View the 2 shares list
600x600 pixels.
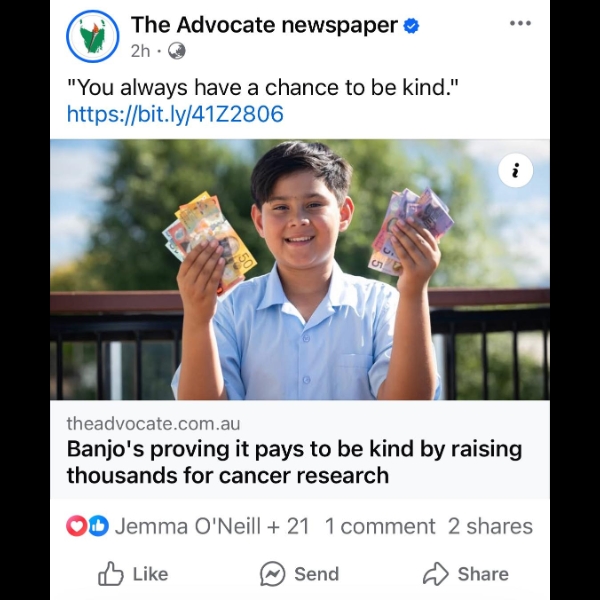(490, 526)
